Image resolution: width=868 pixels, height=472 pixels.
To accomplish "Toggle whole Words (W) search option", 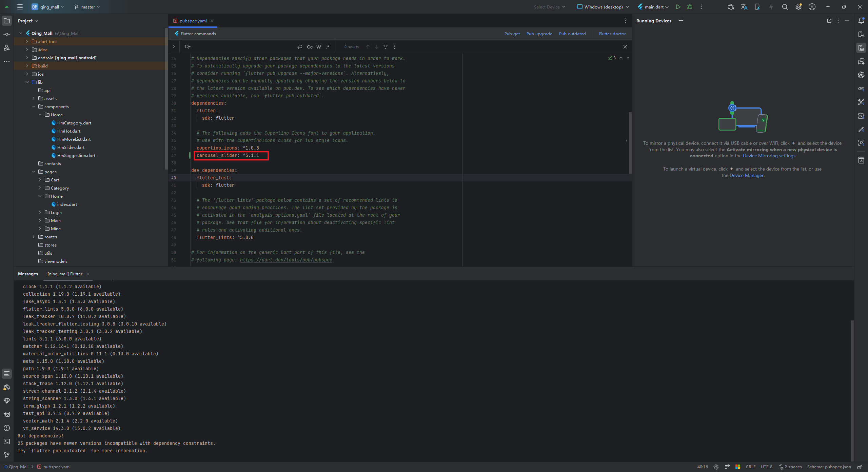I will click(x=319, y=47).
